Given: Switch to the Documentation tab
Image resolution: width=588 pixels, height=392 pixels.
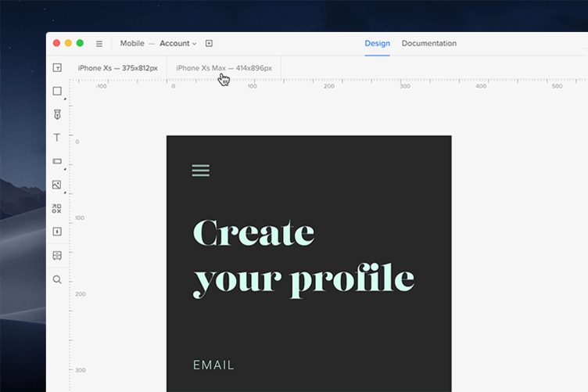Looking at the screenshot, I should (429, 44).
